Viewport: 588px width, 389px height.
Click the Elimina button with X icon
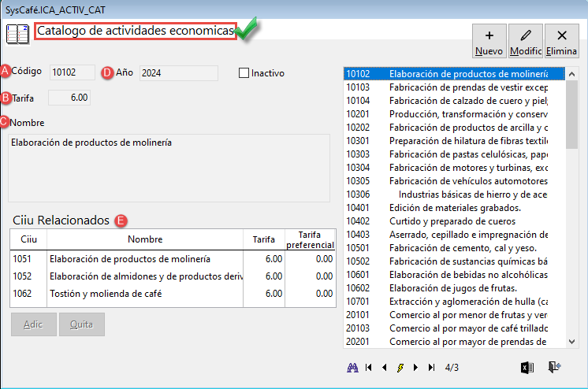point(562,41)
